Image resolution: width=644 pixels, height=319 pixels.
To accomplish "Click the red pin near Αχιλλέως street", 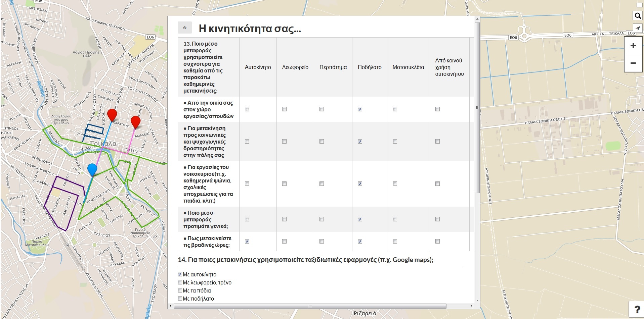I will 135,122.
